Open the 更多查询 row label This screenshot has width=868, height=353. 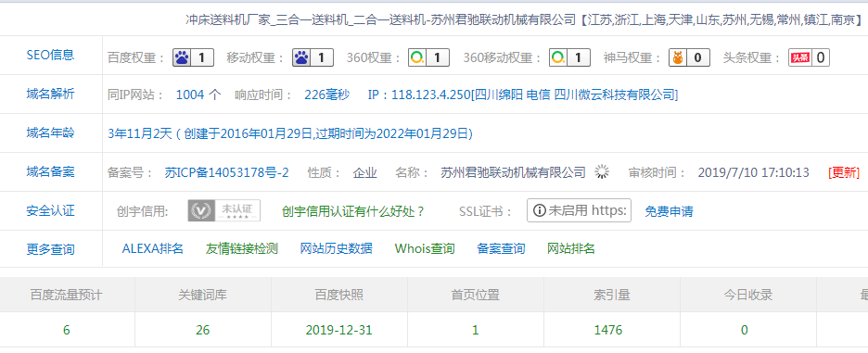[50, 249]
